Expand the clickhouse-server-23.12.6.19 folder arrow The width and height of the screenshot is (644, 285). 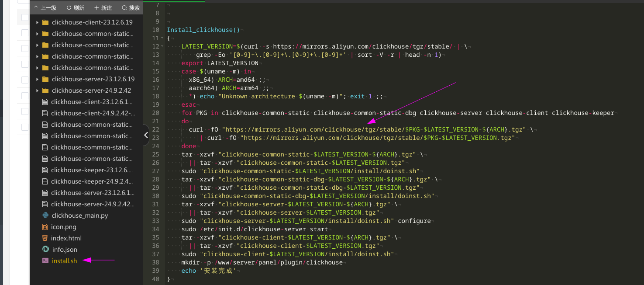coord(38,79)
